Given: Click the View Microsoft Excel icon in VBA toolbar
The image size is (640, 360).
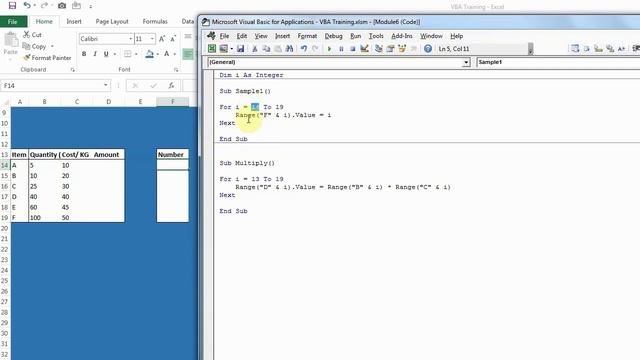Looking at the screenshot, I should (x=211, y=49).
